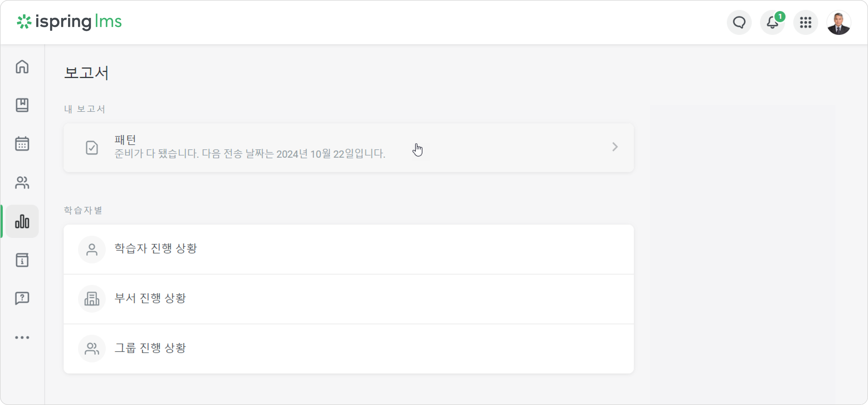Open the chat messages icon
This screenshot has width=868, height=405.
[739, 23]
